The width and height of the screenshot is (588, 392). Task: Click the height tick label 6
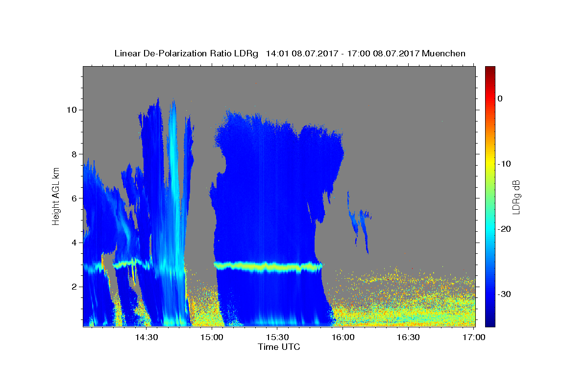tap(74, 198)
